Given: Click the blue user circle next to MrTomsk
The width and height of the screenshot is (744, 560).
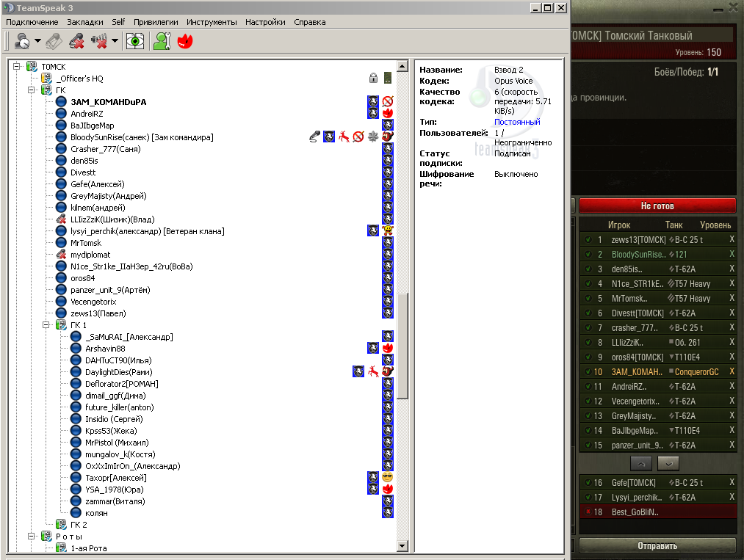Looking at the screenshot, I should tap(61, 243).
